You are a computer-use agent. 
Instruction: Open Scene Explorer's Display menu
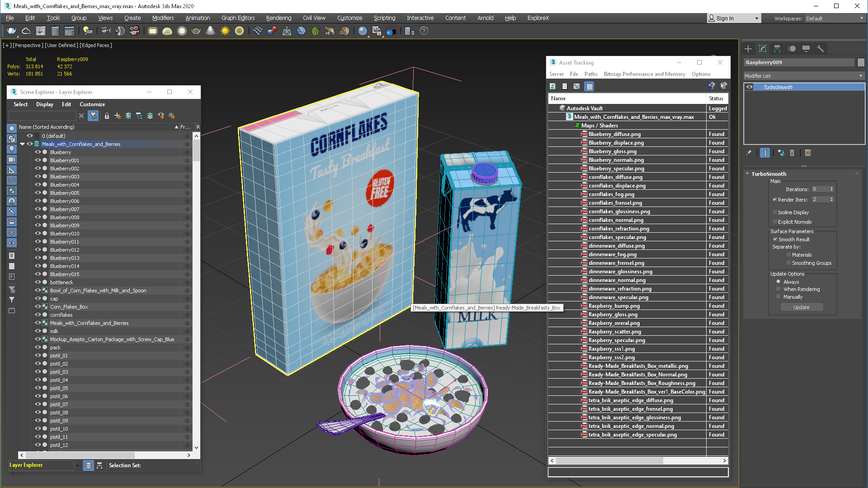pos(45,104)
